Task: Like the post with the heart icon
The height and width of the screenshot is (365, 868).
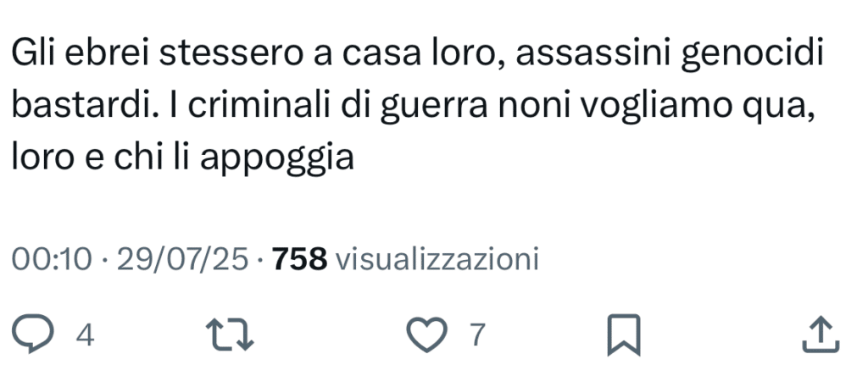Action: 427,335
